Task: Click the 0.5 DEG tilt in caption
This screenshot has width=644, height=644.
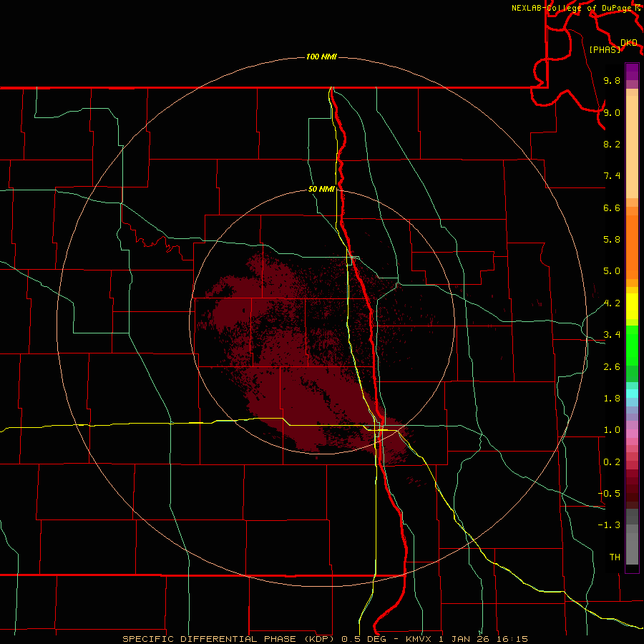Action: point(364,639)
